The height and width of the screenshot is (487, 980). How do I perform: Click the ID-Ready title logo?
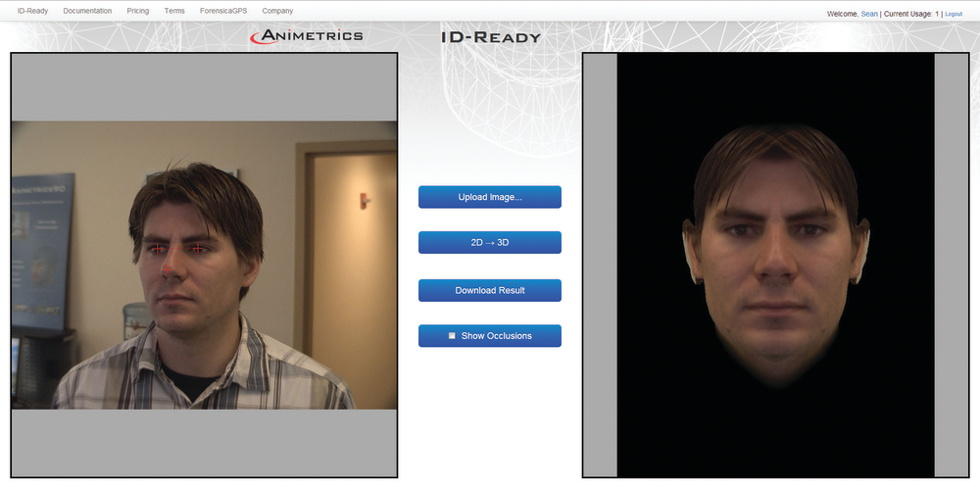pos(491,37)
